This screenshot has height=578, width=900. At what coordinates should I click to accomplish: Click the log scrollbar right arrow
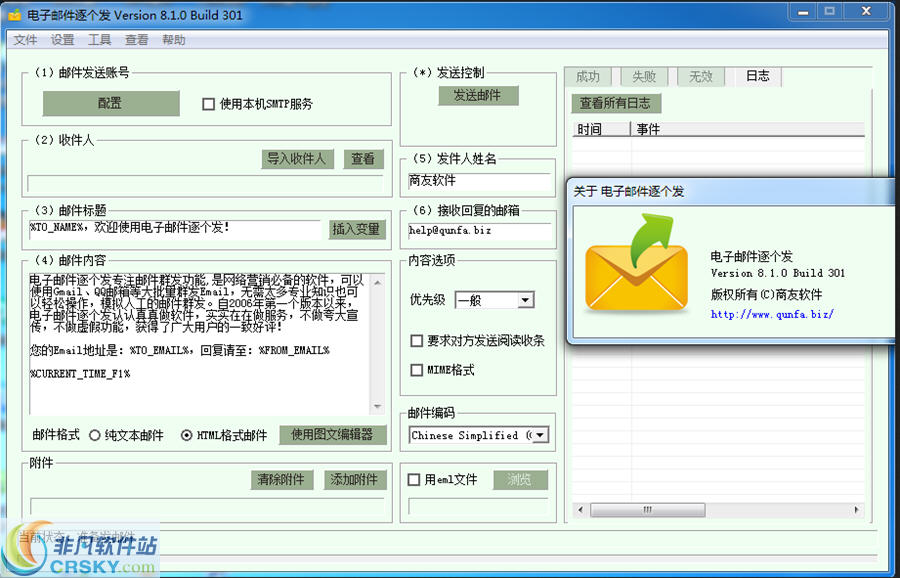tap(857, 510)
